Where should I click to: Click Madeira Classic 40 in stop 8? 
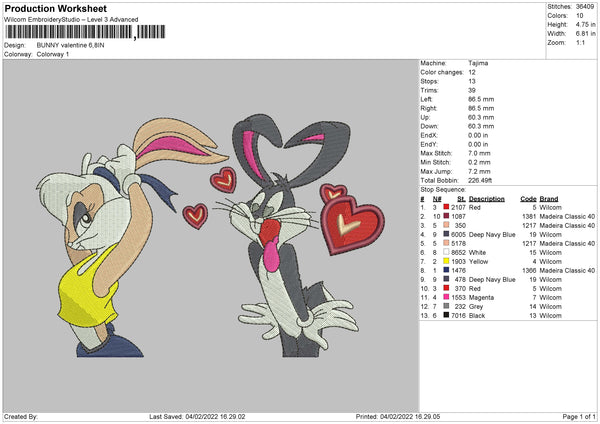pyautogui.click(x=567, y=270)
